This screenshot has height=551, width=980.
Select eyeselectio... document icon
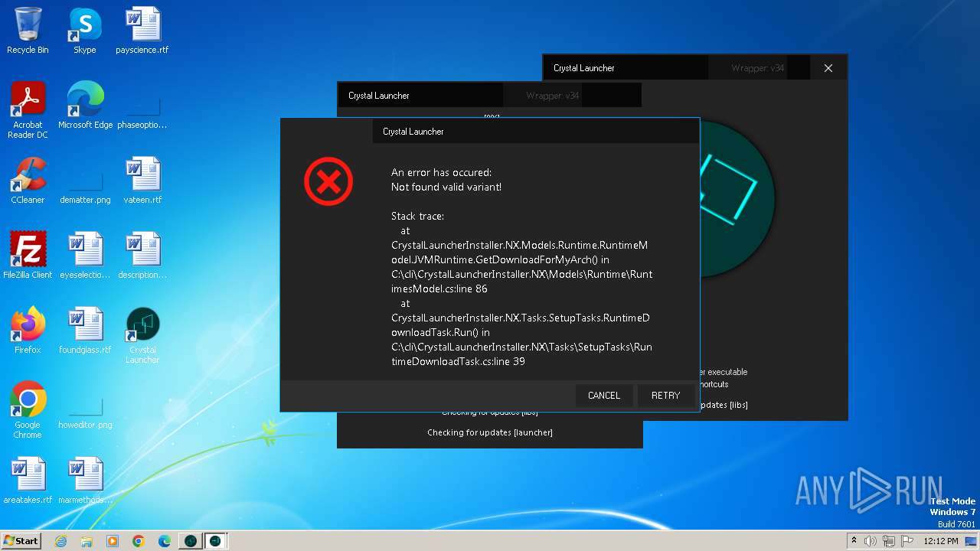(85, 256)
